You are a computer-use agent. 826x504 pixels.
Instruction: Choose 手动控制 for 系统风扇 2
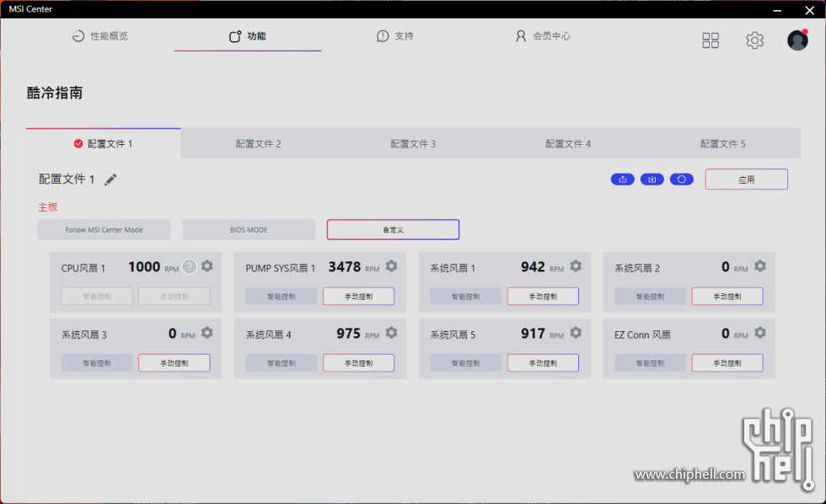click(x=727, y=297)
